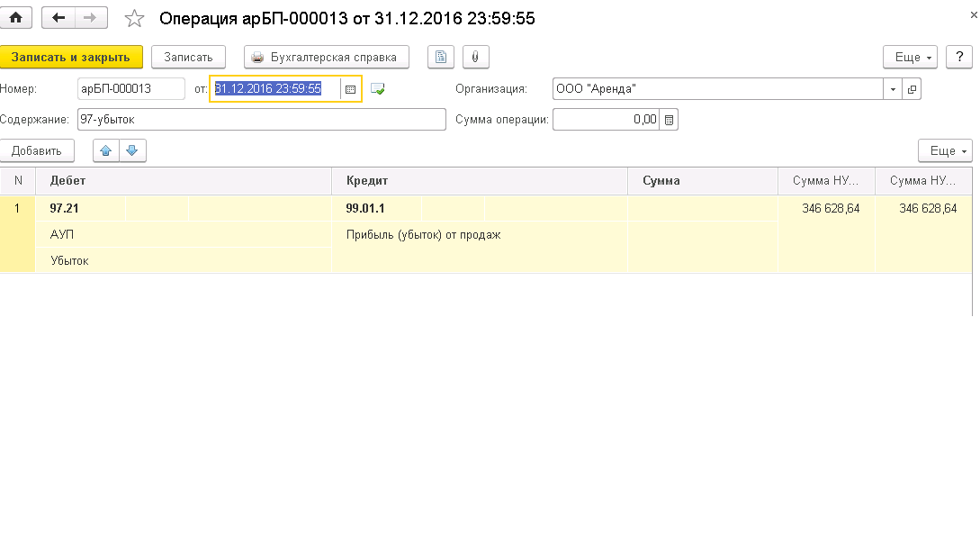Move the row up with blue arrow

106,150
